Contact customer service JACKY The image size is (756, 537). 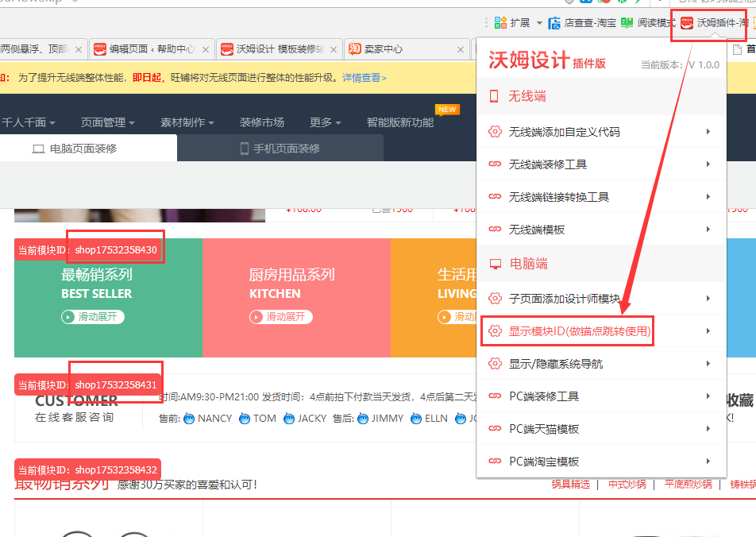coord(305,419)
